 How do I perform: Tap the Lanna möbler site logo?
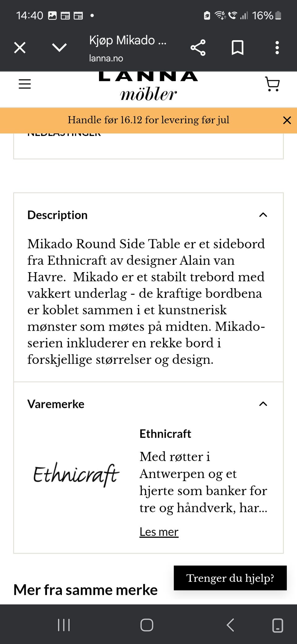pyautogui.click(x=148, y=87)
